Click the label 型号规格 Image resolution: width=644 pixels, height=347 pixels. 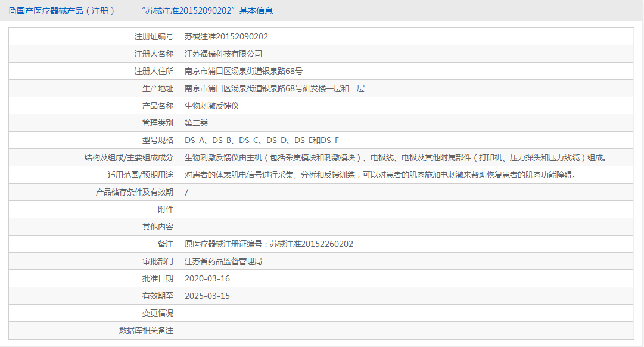coord(158,140)
